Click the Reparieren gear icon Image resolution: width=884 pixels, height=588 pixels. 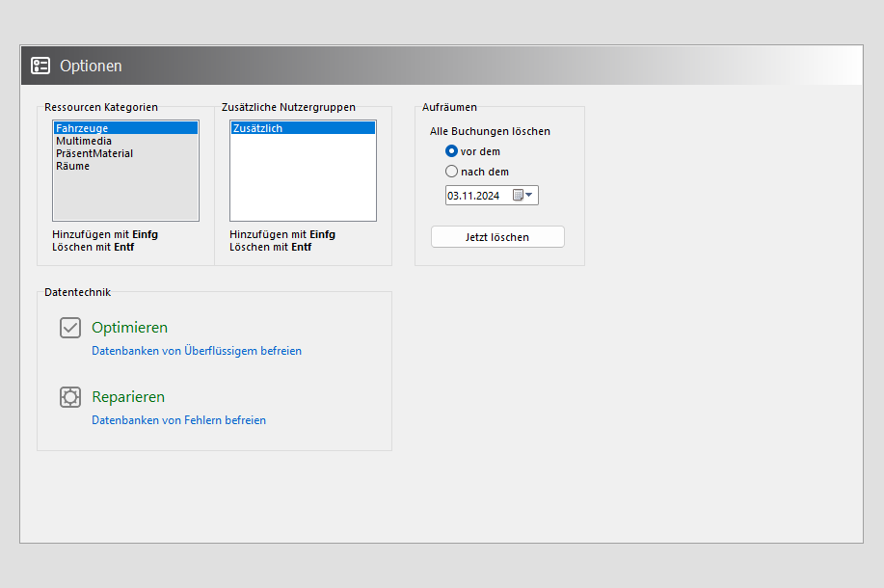tap(70, 397)
